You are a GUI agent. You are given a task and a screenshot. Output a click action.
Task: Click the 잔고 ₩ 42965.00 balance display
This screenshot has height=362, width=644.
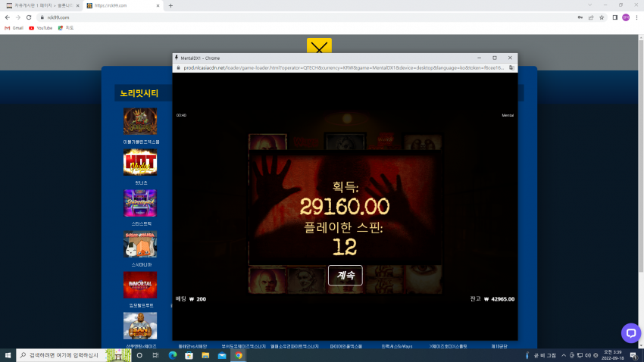(492, 299)
